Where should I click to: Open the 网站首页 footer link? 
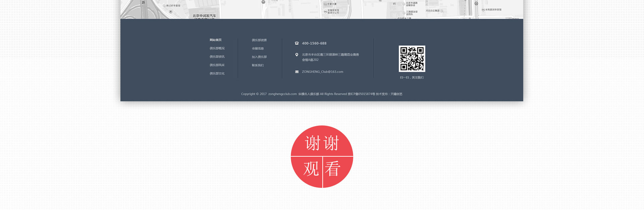click(216, 40)
